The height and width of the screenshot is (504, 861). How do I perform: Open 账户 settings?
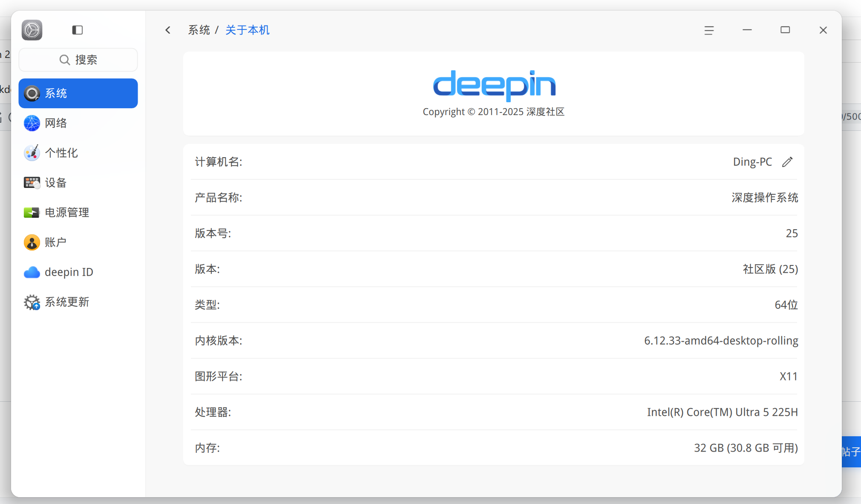(78, 242)
